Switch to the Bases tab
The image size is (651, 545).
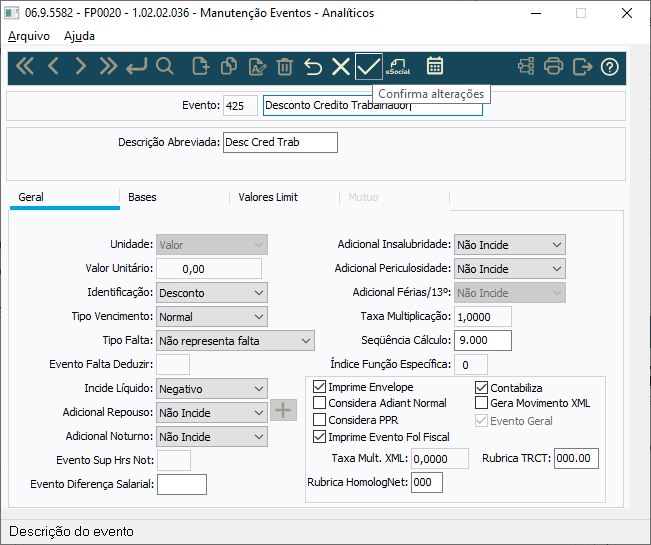[x=142, y=197]
